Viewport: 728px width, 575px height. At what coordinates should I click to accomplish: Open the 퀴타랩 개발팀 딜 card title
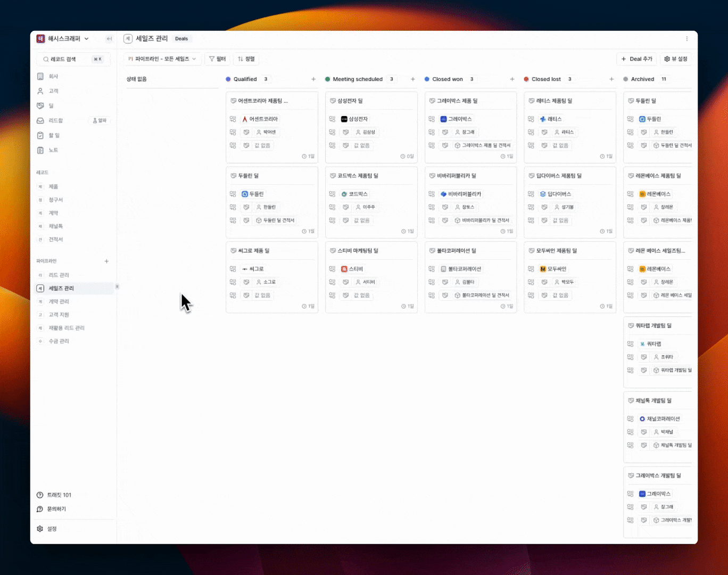(653, 326)
